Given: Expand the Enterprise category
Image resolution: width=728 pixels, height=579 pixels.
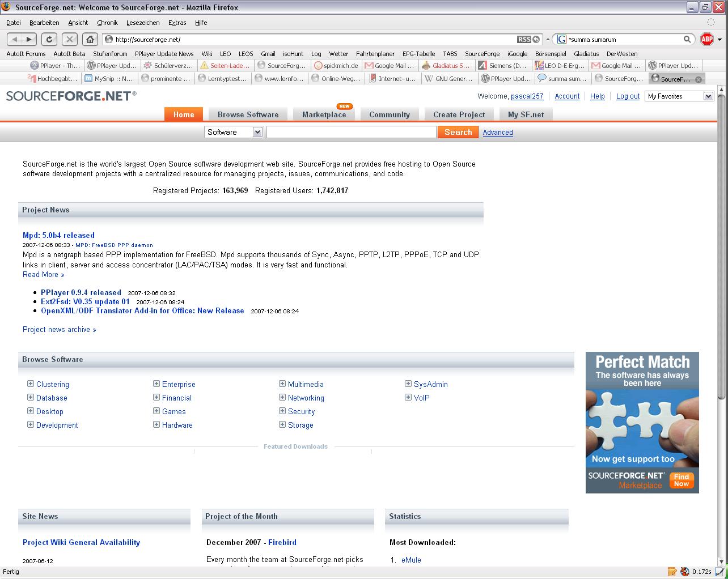Looking at the screenshot, I should tap(156, 384).
